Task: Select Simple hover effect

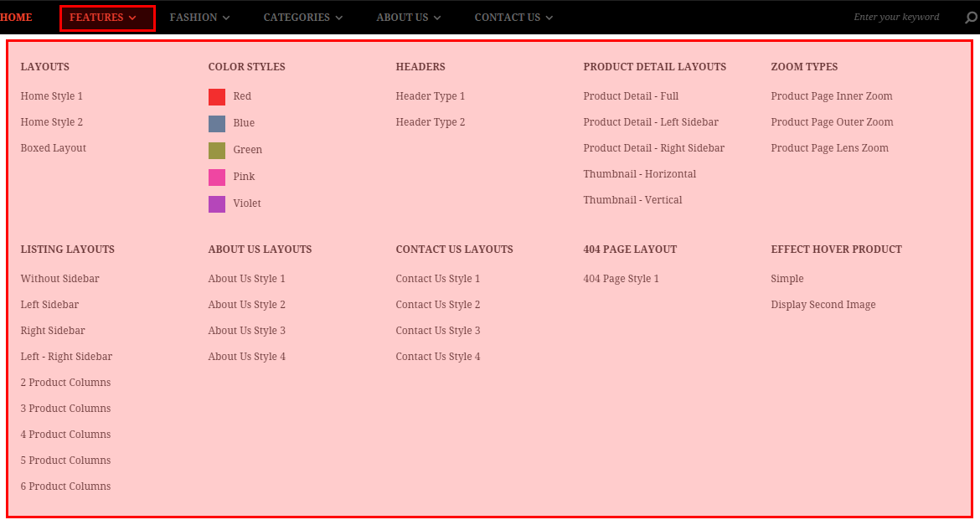Action: click(x=787, y=279)
